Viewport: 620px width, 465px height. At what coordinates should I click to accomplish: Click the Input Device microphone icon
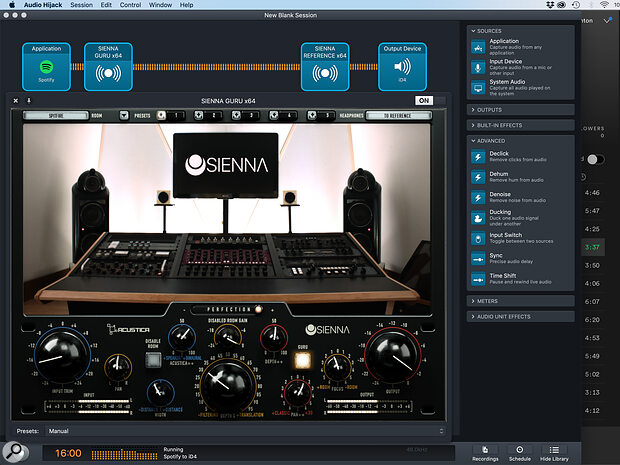(x=478, y=68)
